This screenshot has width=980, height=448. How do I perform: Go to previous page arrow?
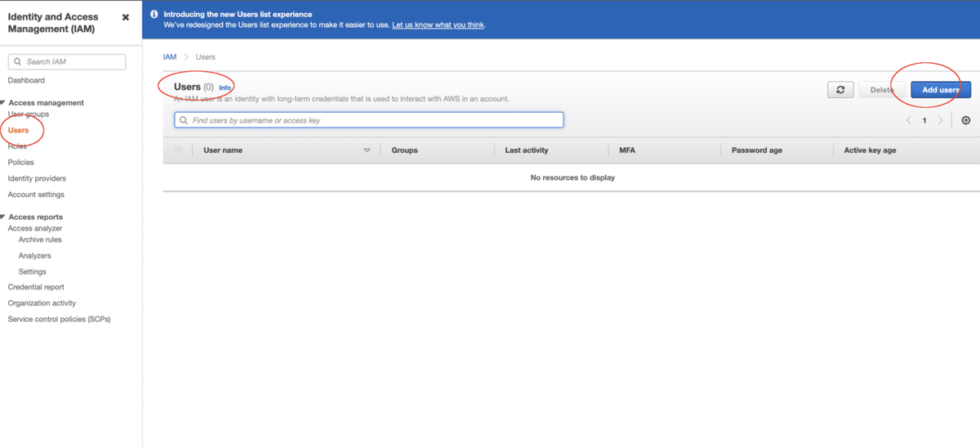click(908, 120)
